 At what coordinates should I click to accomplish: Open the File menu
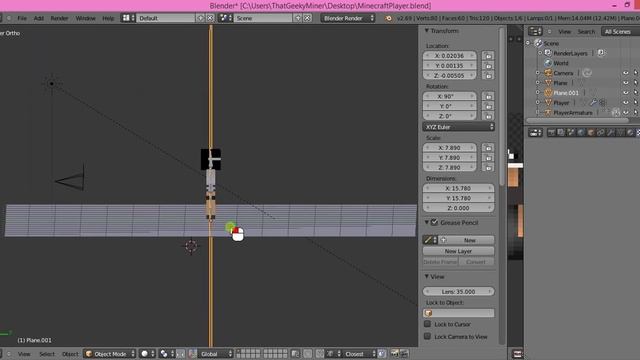point(22,18)
